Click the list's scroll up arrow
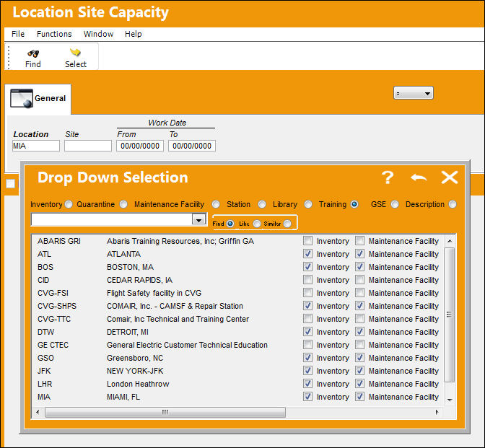Viewport: 485px width, 448px height. [450, 241]
